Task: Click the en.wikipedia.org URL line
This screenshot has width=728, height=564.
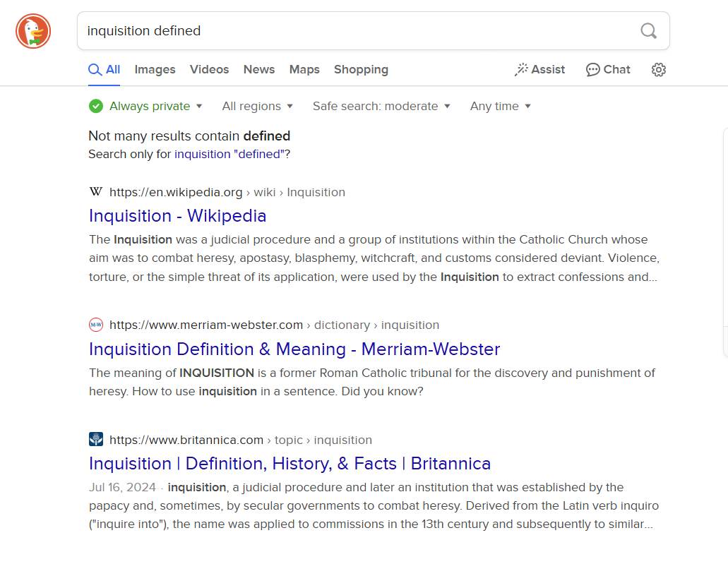Action: 227,192
